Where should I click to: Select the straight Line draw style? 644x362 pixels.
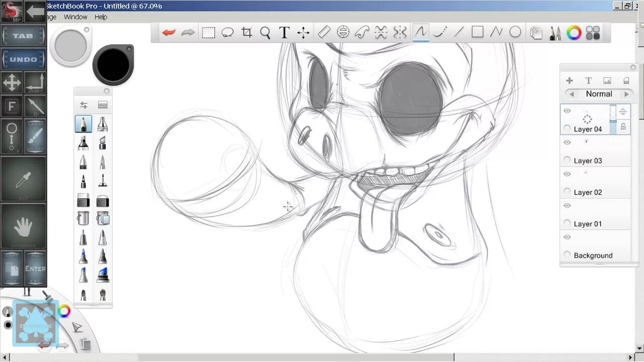pyautogui.click(x=458, y=33)
